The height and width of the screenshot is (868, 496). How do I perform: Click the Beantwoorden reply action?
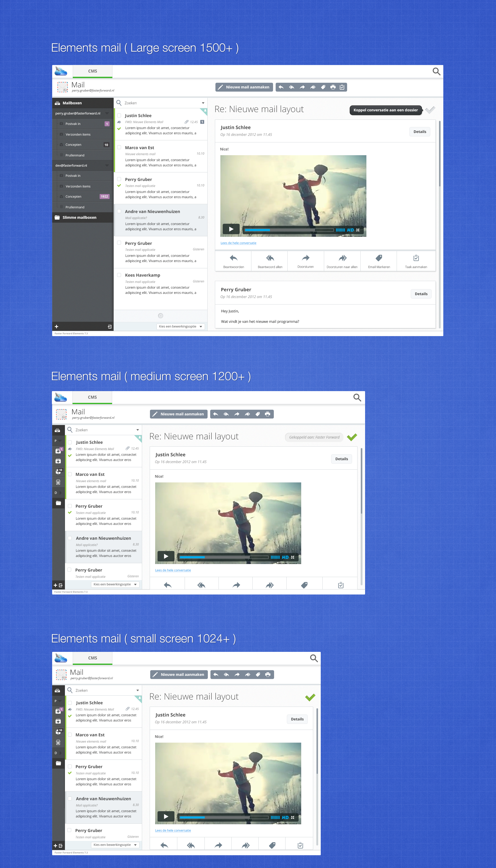coord(233,261)
